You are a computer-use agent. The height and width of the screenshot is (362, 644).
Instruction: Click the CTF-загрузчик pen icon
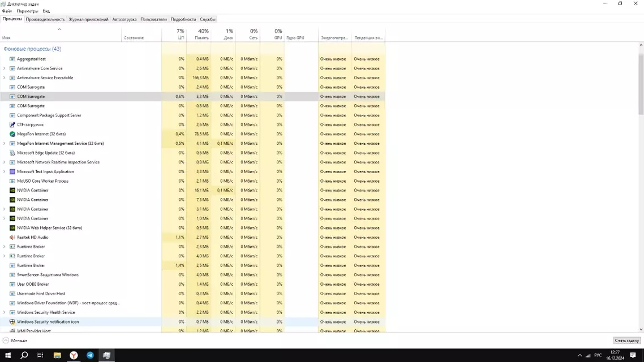[x=12, y=125]
